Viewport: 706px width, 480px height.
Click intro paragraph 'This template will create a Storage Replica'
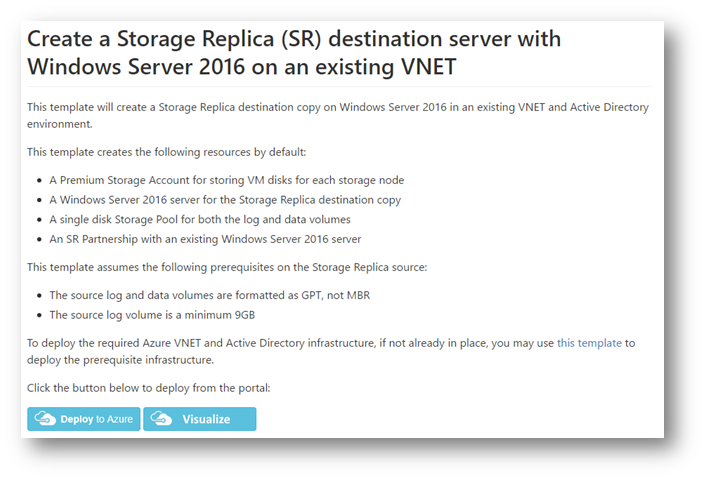(338, 115)
